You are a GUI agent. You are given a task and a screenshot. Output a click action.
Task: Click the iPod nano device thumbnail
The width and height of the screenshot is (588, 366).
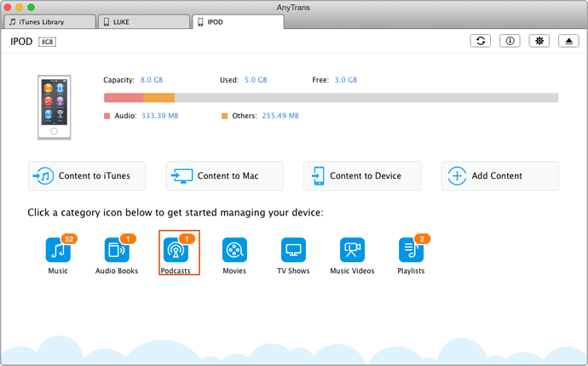point(55,107)
